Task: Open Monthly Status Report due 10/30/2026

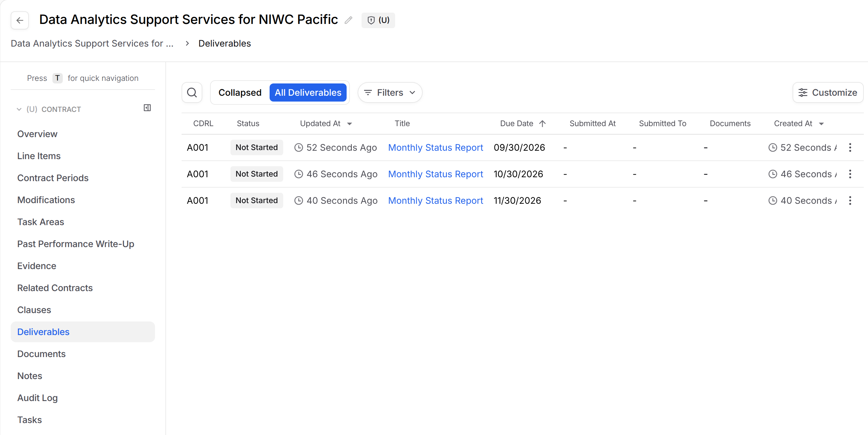Action: pos(435,174)
